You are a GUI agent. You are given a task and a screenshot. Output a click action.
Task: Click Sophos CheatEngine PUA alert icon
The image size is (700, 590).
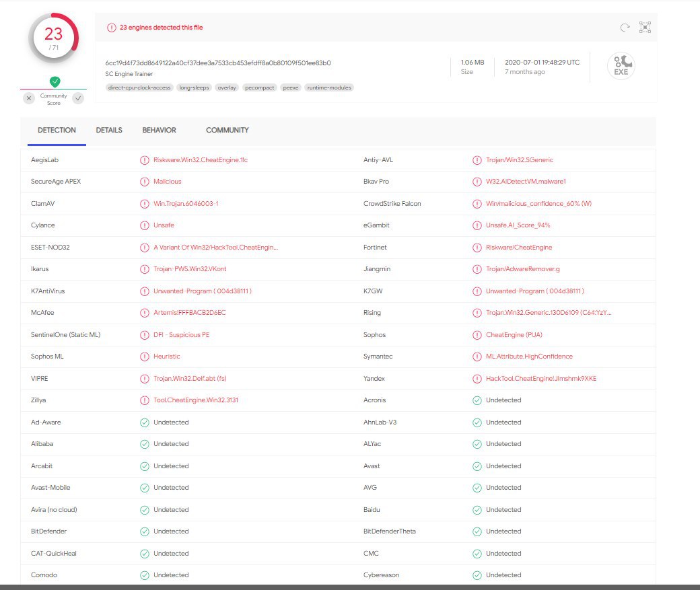coord(477,335)
